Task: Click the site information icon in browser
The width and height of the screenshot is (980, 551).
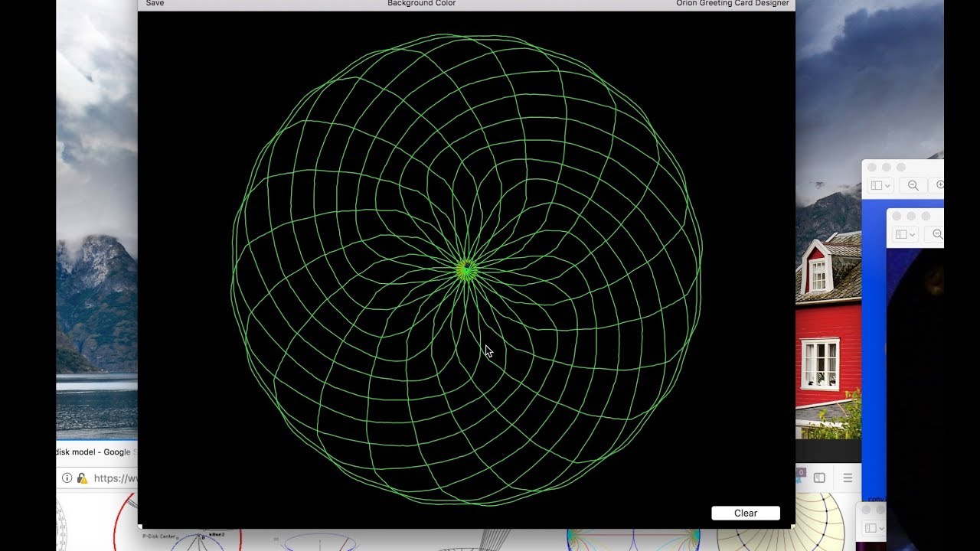Action: click(x=67, y=478)
